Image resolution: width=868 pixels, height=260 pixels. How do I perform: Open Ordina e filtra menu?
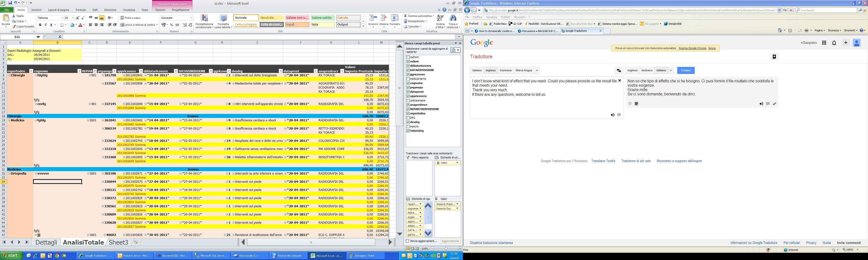click(440, 21)
